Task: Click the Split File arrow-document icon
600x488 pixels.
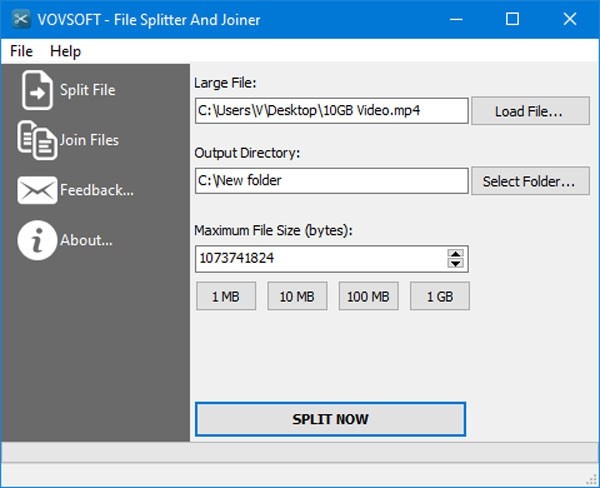Action: coord(37,90)
